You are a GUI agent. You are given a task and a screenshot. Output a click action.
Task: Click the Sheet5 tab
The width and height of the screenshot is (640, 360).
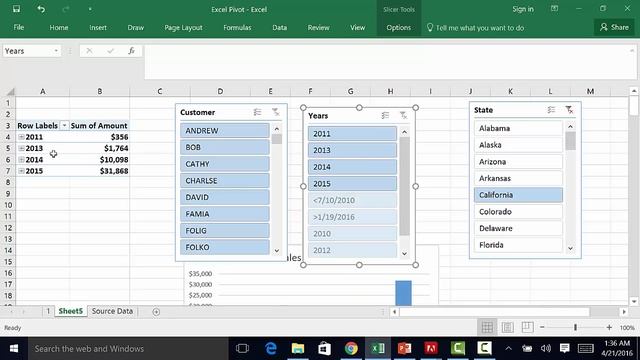click(71, 311)
